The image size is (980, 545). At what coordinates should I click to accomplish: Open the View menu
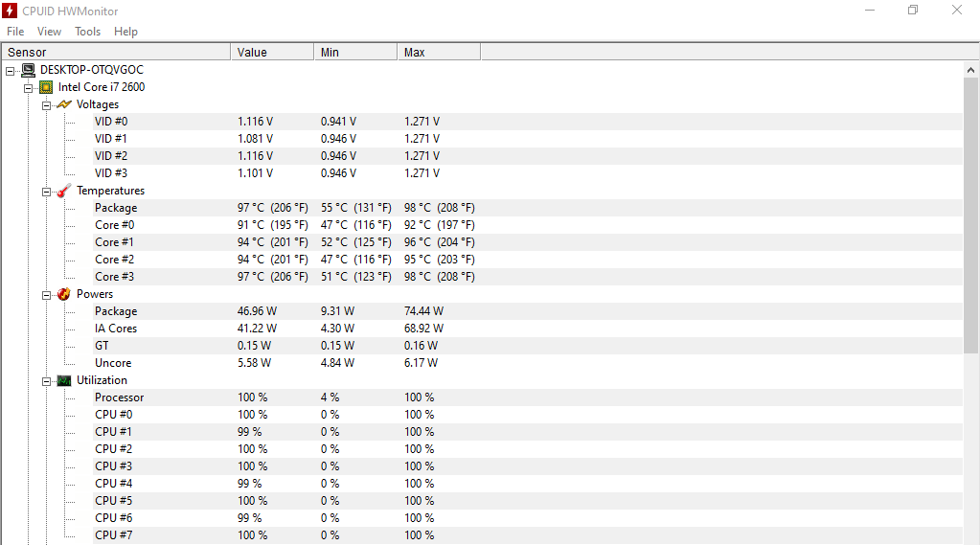pyautogui.click(x=50, y=32)
